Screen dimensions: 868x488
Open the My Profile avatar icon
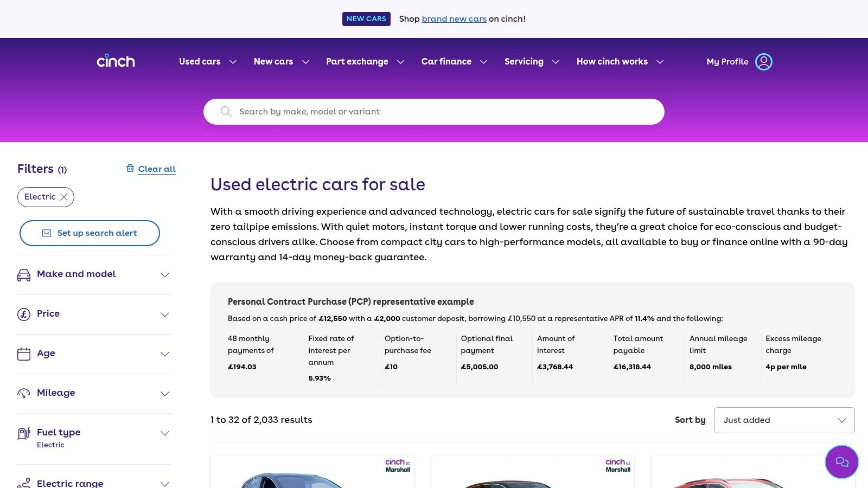[x=763, y=62]
